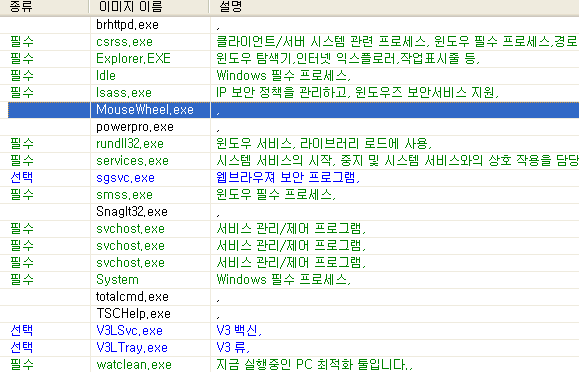
Task: Click the IP 보안 정책 description for lsass.exe
Action: click(x=357, y=93)
